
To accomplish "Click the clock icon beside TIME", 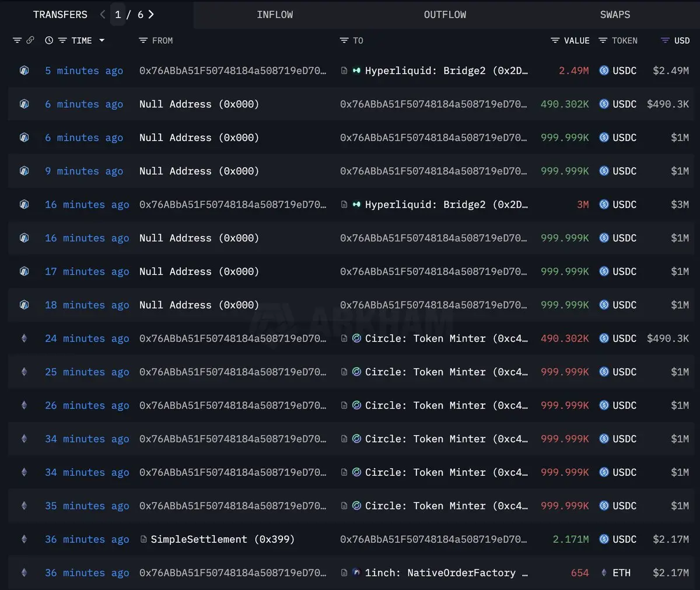I will pyautogui.click(x=49, y=41).
